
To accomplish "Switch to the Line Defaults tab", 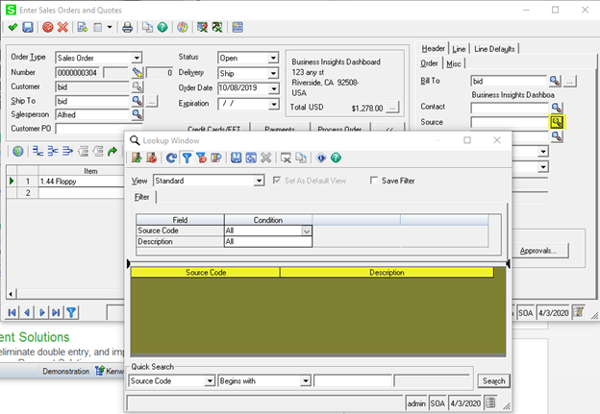I will click(x=496, y=48).
